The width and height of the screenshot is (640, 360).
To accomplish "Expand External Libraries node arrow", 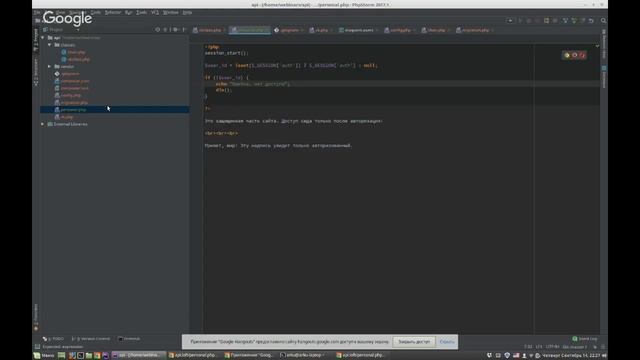I will tap(43, 124).
